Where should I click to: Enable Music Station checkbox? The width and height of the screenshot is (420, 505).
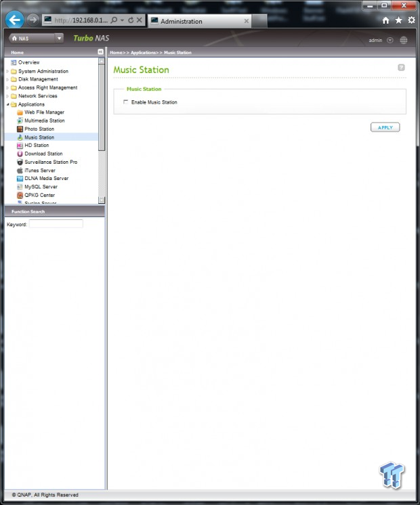pos(126,102)
